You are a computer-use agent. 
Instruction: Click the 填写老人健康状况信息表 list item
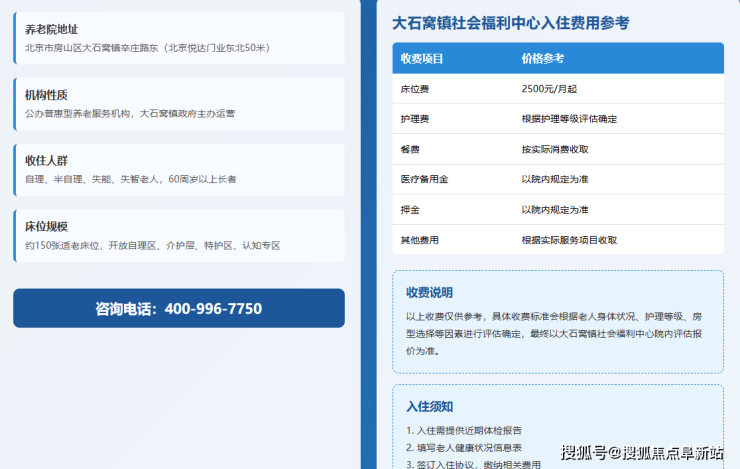pos(464,447)
